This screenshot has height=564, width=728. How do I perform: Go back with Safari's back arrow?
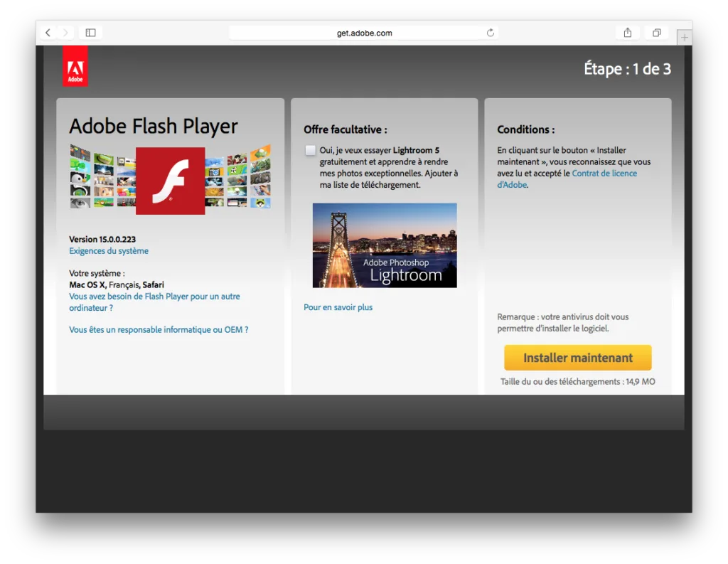tap(48, 33)
